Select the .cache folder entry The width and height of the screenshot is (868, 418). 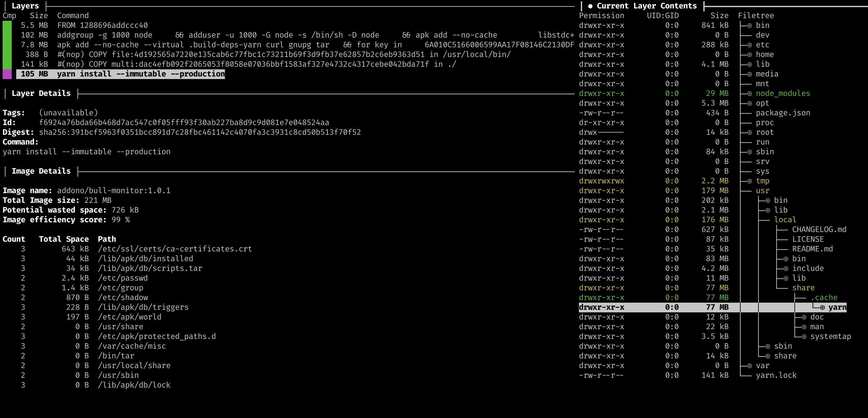[824, 297]
